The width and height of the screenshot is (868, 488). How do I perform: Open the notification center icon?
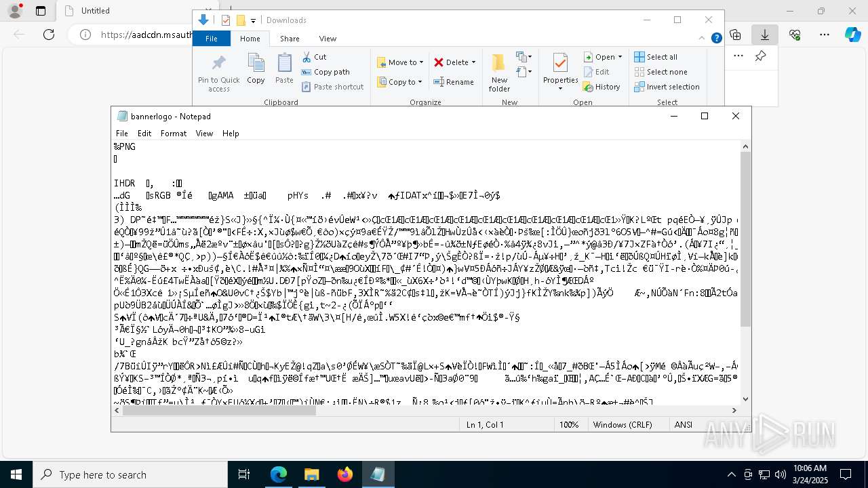tap(846, 474)
